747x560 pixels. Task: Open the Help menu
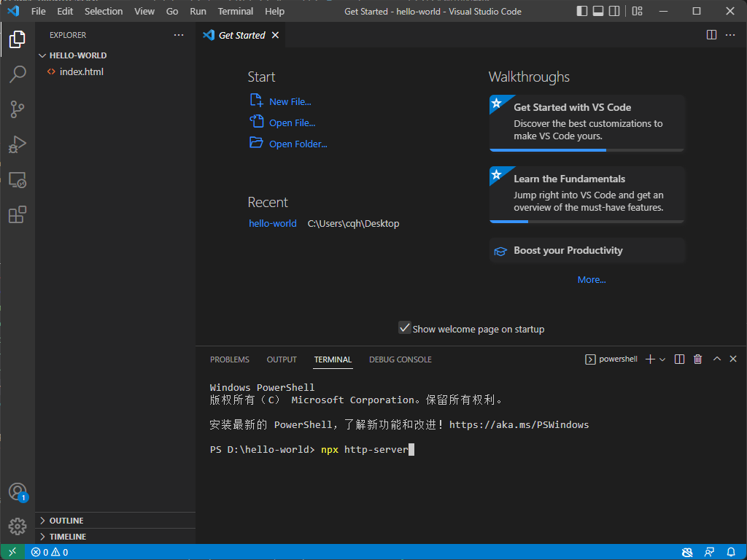pyautogui.click(x=274, y=11)
